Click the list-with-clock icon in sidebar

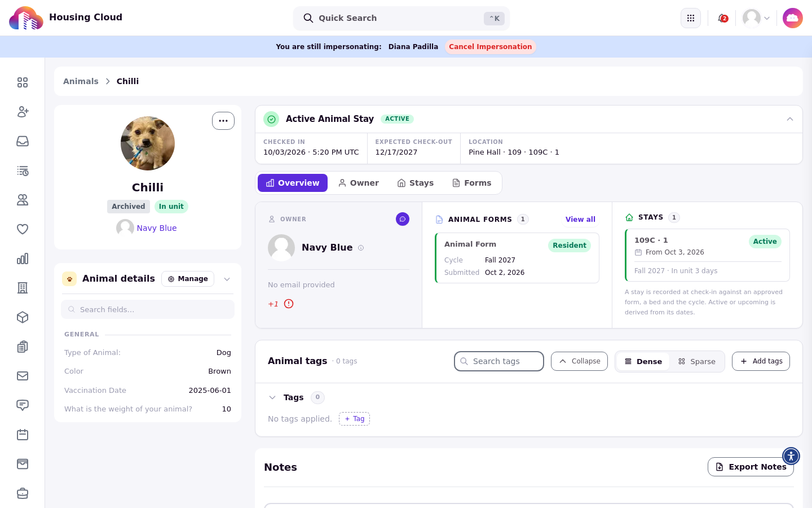click(x=23, y=170)
